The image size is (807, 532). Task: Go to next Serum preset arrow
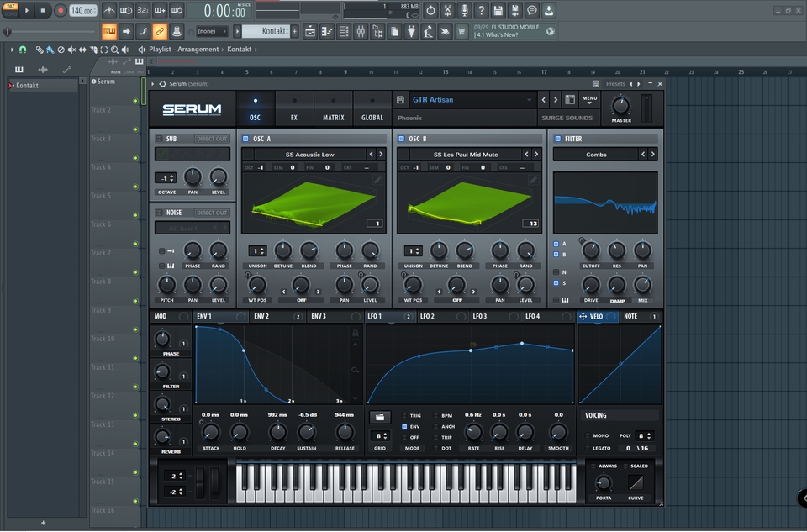click(x=556, y=100)
